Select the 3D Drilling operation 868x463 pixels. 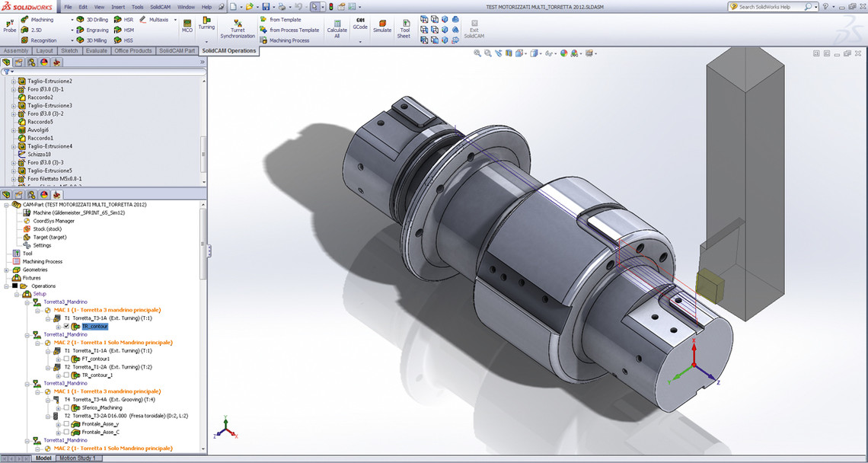(92, 19)
